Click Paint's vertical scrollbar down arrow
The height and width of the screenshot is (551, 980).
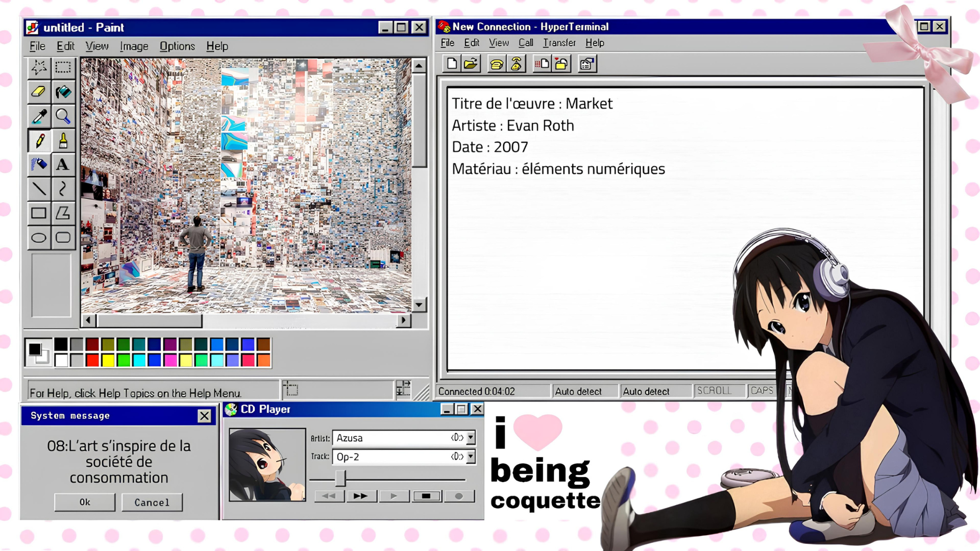[419, 305]
